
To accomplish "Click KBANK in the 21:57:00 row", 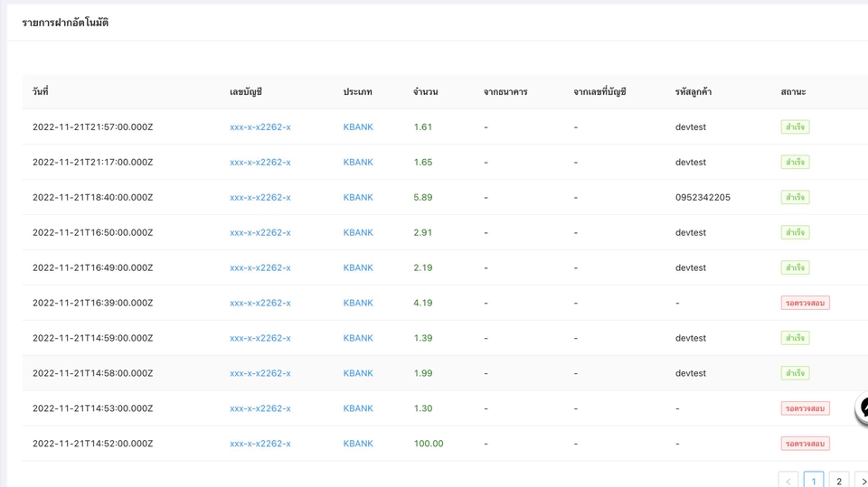I will 358,126.
